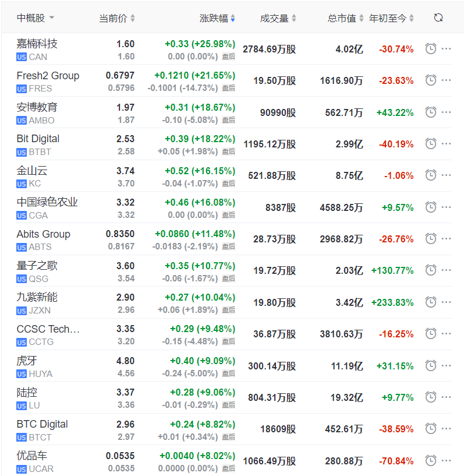Screen dimensions: 464x476
Task: Open alarm clock icon for Bit Digital
Action: click(x=431, y=144)
